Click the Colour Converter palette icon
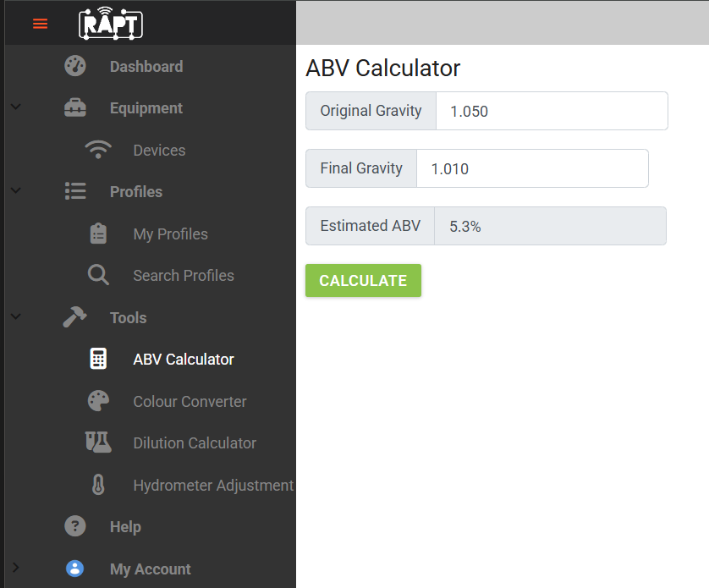The width and height of the screenshot is (709, 588). [98, 401]
